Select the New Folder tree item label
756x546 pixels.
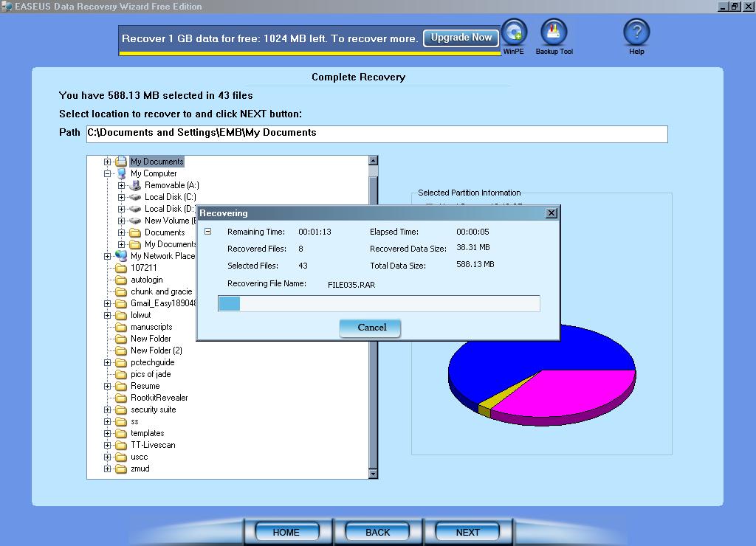[x=151, y=339]
